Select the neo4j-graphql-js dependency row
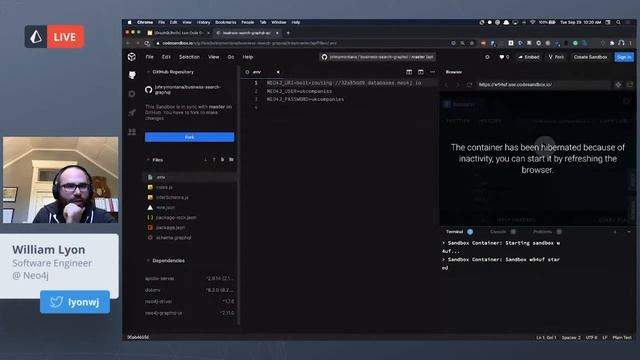Screen dimensions: 640x360 coord(189,313)
